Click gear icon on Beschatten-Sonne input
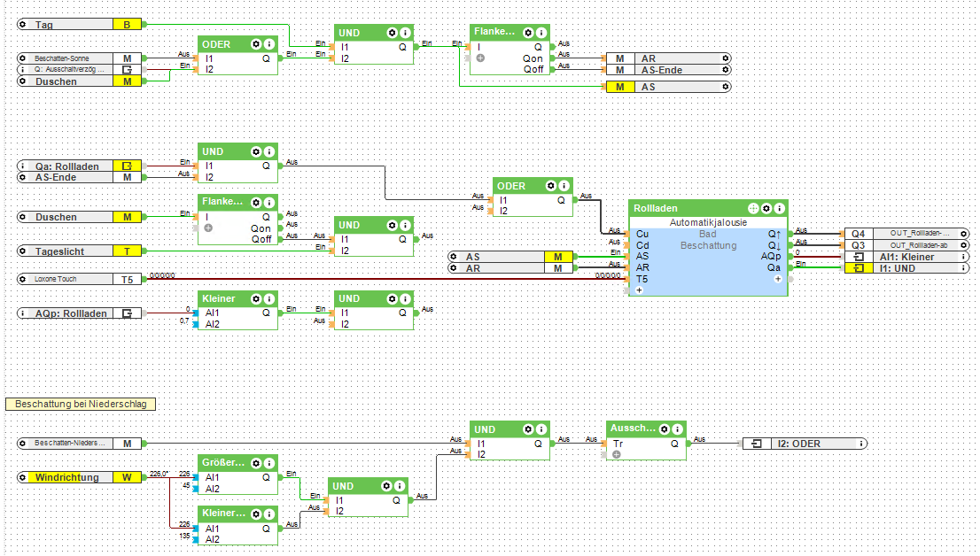The image size is (980, 556). (22, 58)
